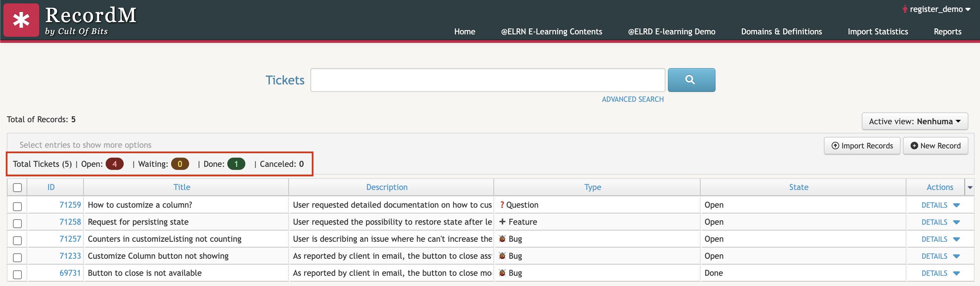Open ticket ID 71257 link
980x286 pixels.
(x=70, y=239)
